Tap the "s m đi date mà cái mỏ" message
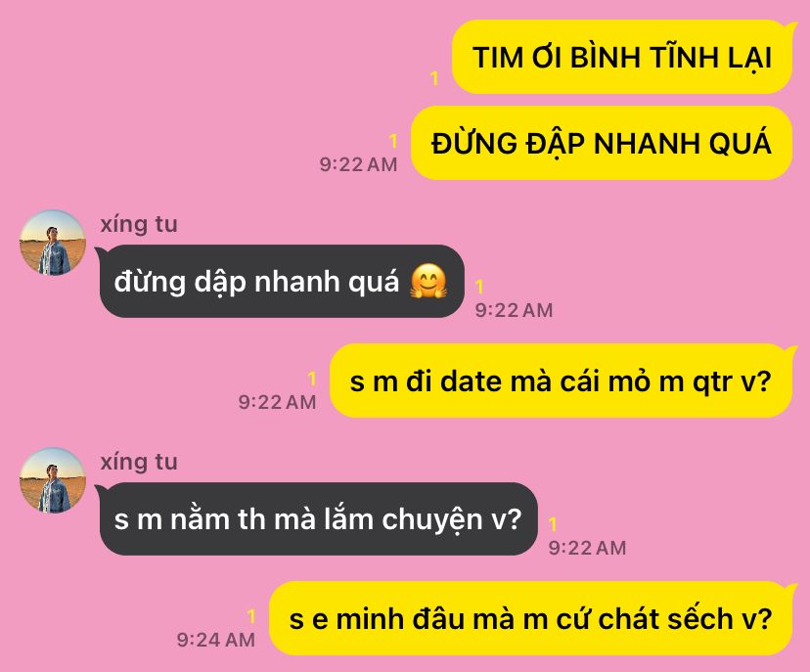The width and height of the screenshot is (810, 672). pyautogui.click(x=561, y=381)
